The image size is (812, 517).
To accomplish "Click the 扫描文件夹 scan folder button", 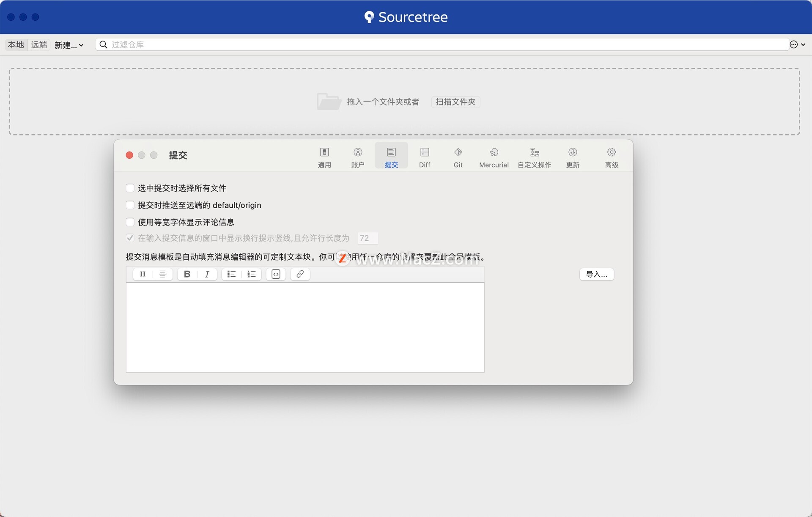I will (455, 102).
